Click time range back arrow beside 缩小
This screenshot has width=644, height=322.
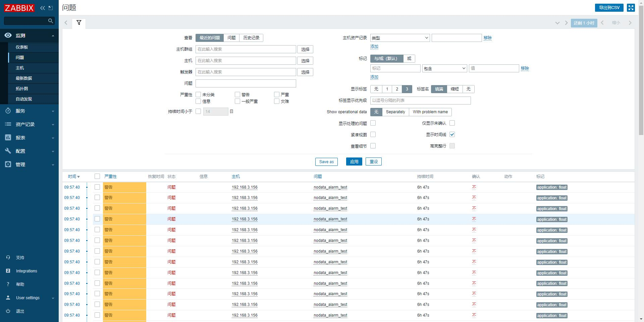pyautogui.click(x=602, y=23)
